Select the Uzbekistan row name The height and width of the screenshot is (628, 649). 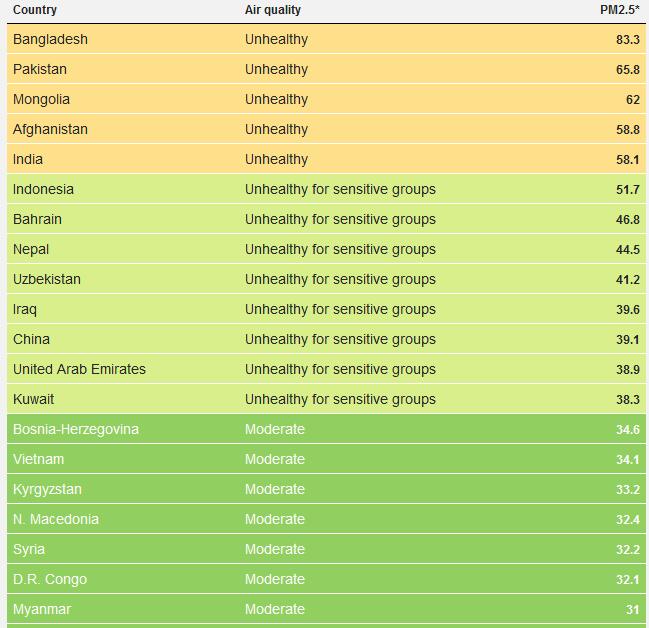click(47, 279)
